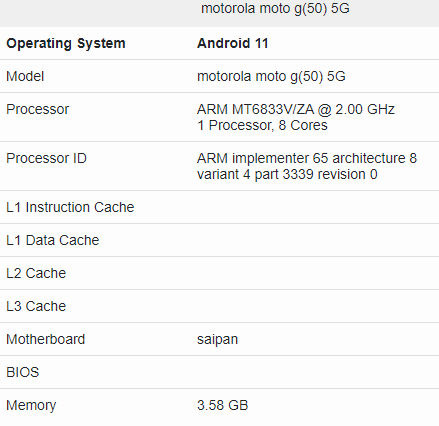This screenshot has height=426, width=439.
Task: Click the 'L1 Instruction Cache' row label
Action: [70, 207]
